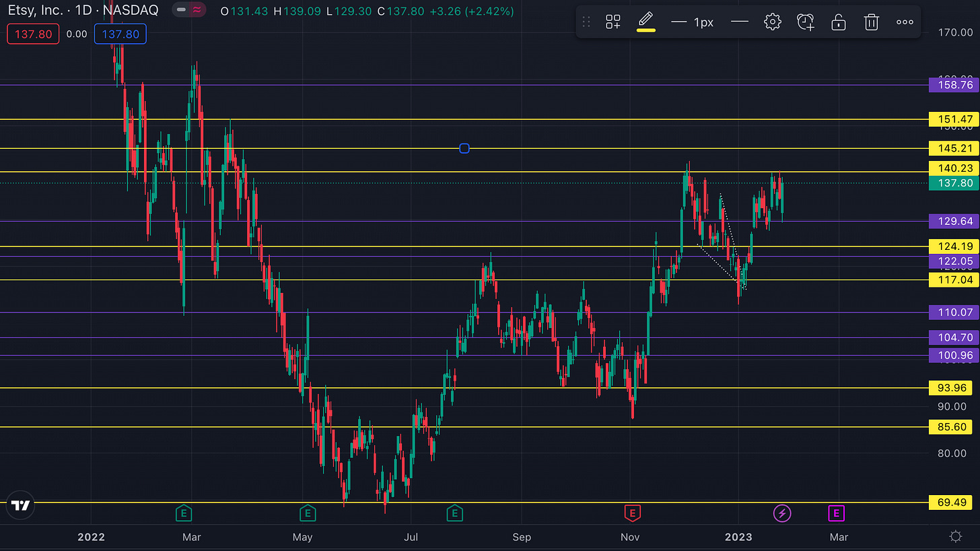The image size is (980, 551).
Task: Click the 124.19 yellow price label
Action: [x=954, y=247]
